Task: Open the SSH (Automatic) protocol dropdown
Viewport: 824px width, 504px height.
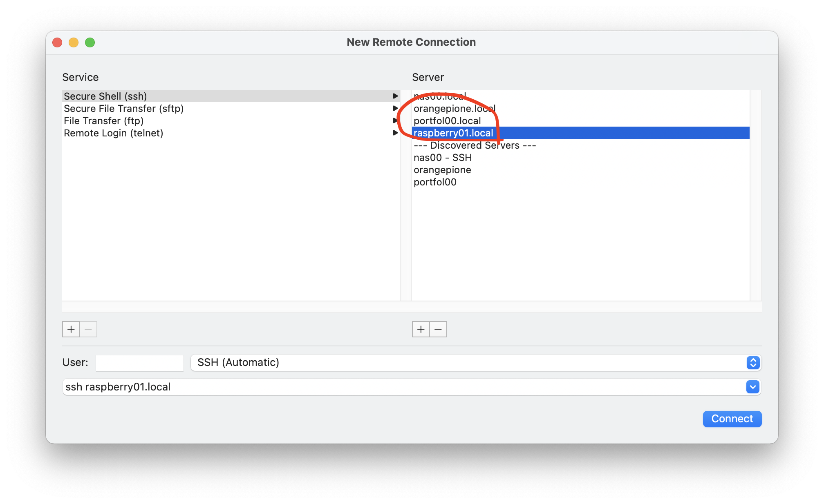Action: (x=753, y=363)
